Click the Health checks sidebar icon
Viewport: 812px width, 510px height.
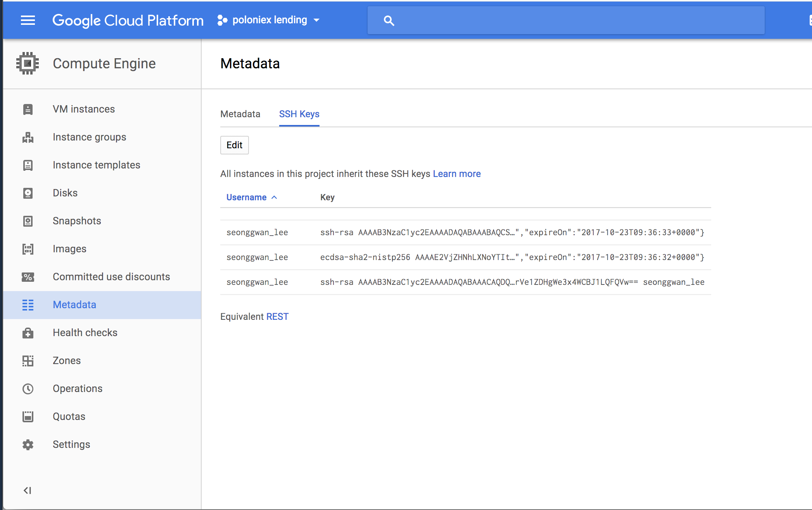coord(28,333)
